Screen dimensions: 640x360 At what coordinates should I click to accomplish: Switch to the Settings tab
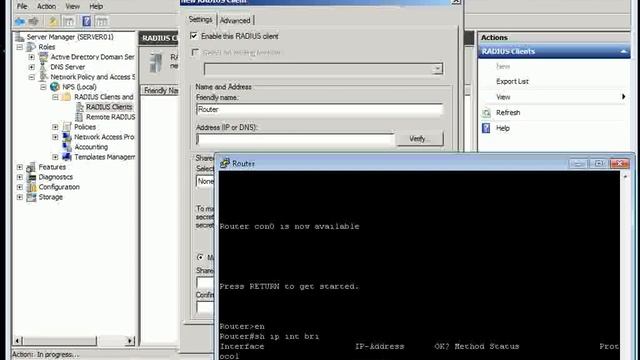pyautogui.click(x=200, y=20)
